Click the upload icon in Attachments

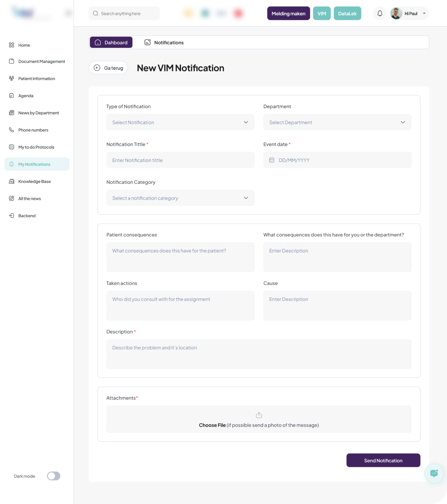[x=259, y=415]
